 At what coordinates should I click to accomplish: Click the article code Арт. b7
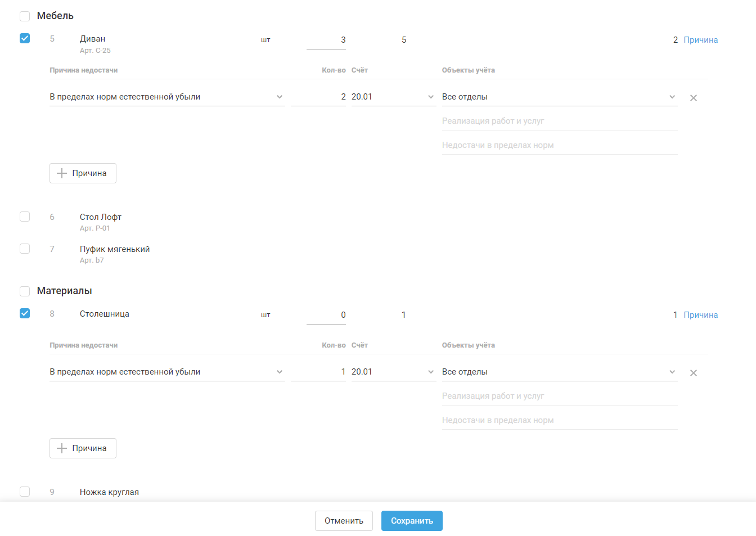(92, 260)
